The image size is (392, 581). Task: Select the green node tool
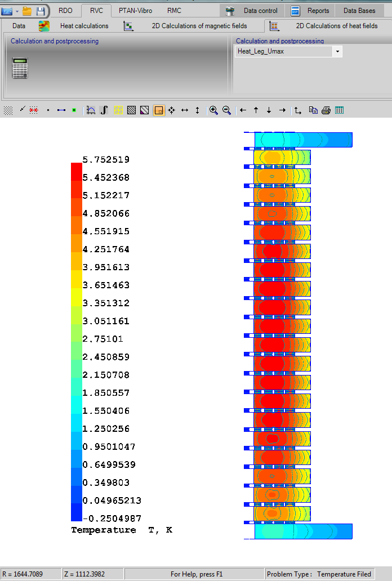click(74, 110)
